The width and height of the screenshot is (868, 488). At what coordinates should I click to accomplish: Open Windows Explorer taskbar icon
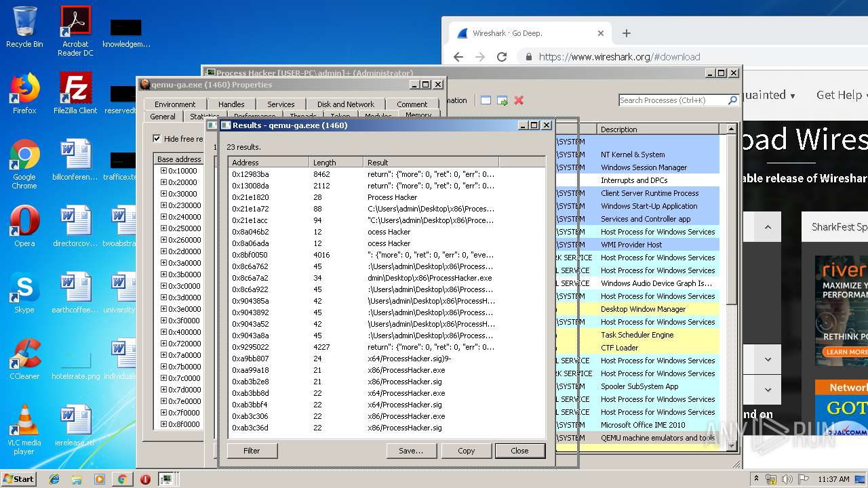coord(77,479)
